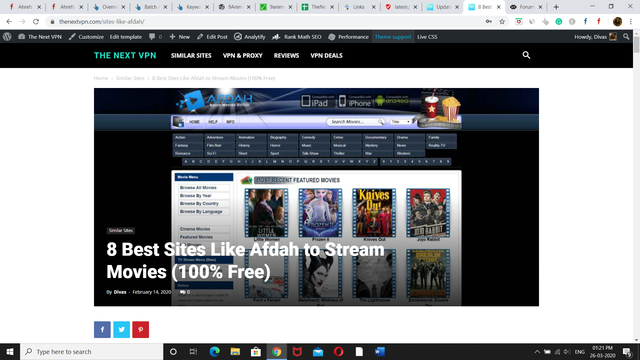This screenshot has height=360, width=640.
Task: Open the Chrome three-dot menu
Action: click(631, 22)
